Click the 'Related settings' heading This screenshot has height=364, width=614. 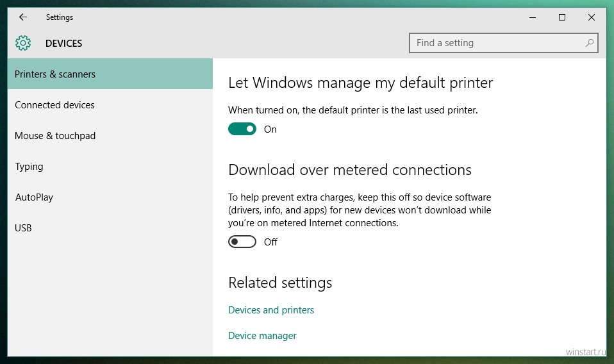[x=280, y=283]
